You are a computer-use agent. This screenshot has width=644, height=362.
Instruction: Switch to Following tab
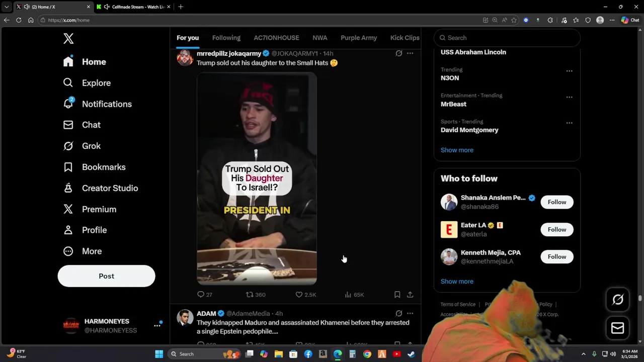coord(226,38)
